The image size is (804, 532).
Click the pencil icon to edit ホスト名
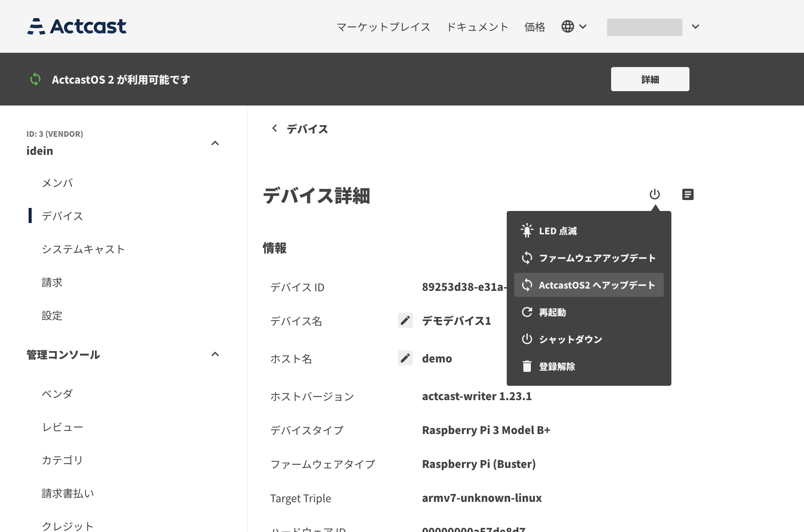pyautogui.click(x=405, y=358)
